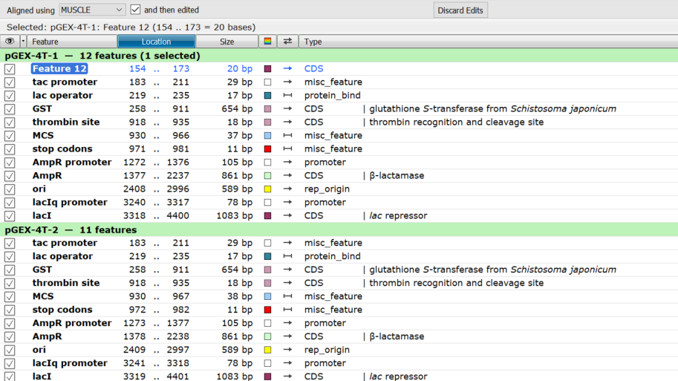
Task: Click the bidirectional icon for lac operator in pGEX-4T-1
Action: pyautogui.click(x=288, y=95)
